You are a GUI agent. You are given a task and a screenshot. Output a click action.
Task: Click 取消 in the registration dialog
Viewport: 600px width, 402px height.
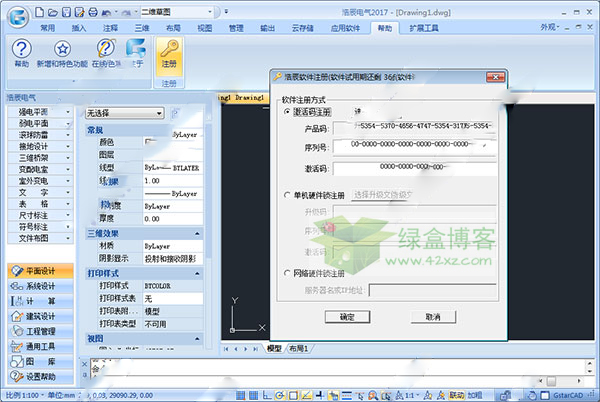[x=433, y=317]
